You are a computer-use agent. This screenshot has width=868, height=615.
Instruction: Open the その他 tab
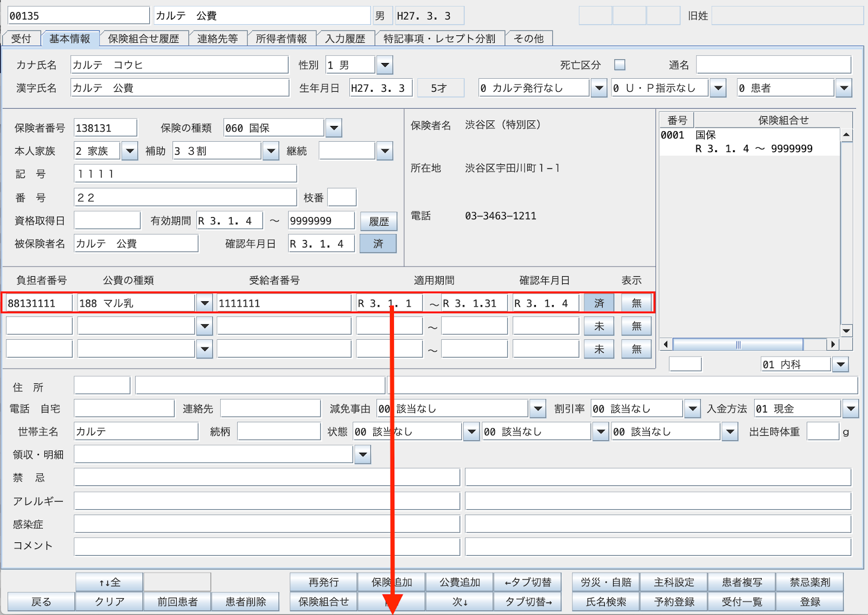pyautogui.click(x=528, y=38)
